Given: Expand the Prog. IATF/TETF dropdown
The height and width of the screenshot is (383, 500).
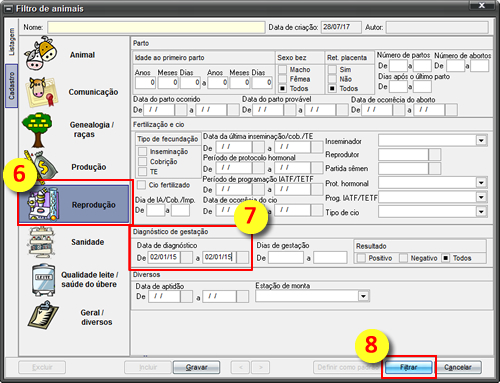Looking at the screenshot, I should pos(481,197).
